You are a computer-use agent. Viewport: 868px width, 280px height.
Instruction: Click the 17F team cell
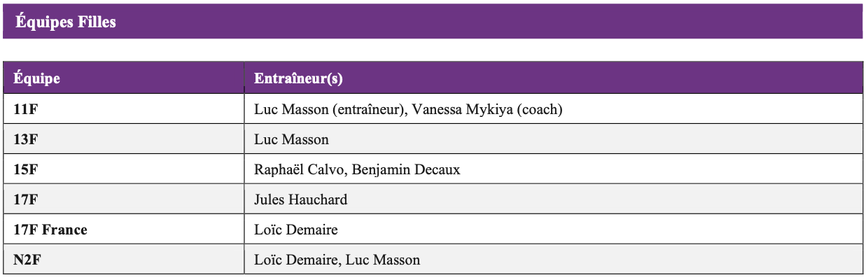tap(124, 199)
